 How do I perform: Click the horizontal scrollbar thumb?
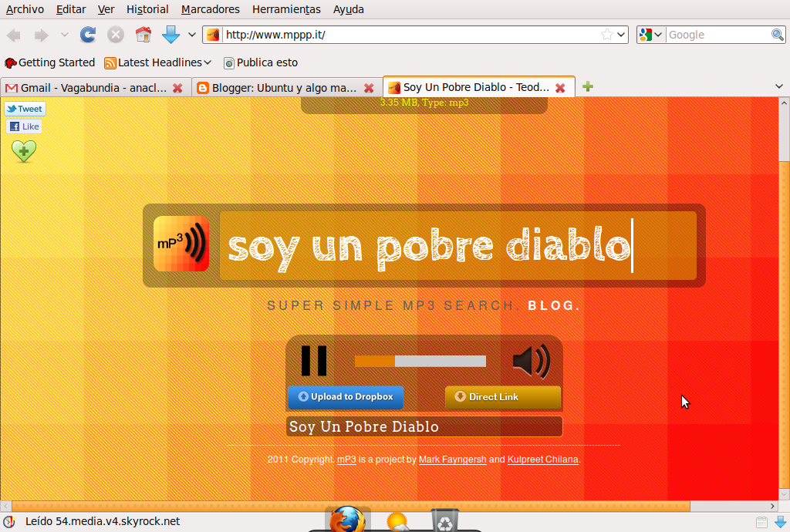click(x=351, y=506)
